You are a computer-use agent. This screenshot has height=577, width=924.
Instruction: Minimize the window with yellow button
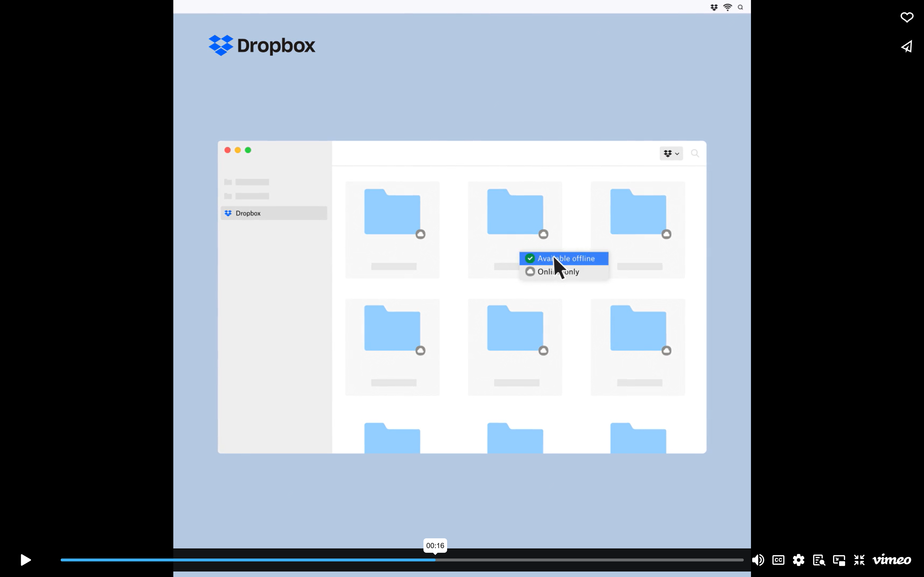[x=238, y=150]
